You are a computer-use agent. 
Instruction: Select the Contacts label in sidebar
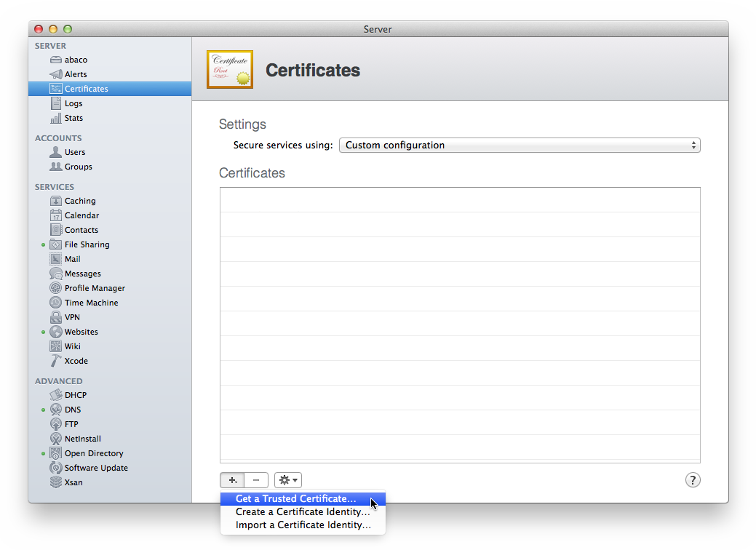click(x=81, y=230)
